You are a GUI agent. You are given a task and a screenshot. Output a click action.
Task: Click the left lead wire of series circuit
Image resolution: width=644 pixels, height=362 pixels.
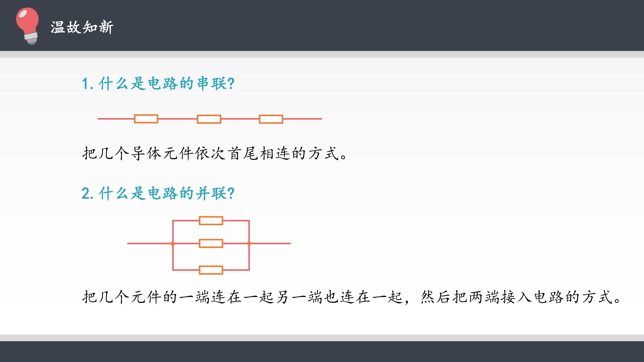pos(116,119)
